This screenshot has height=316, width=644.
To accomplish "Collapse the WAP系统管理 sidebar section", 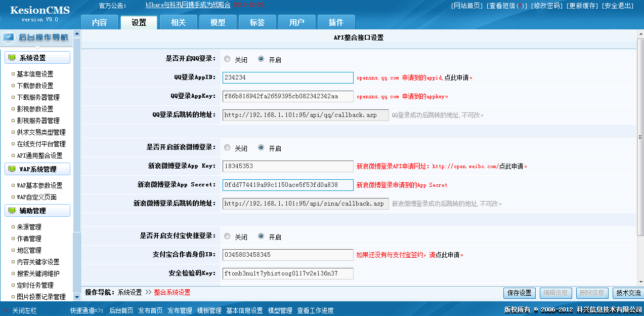I will point(37,169).
